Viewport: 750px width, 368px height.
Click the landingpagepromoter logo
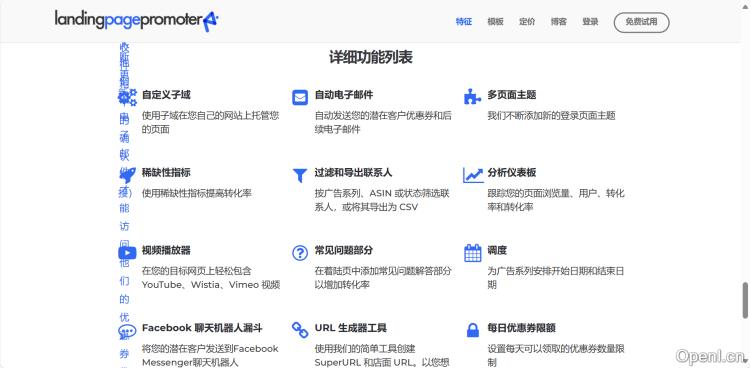(136, 21)
